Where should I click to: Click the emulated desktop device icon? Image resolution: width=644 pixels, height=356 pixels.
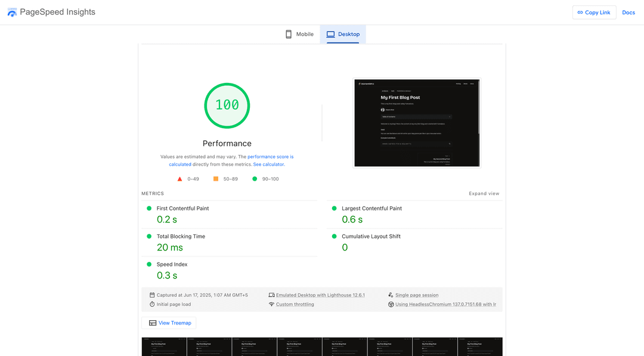coord(271,295)
